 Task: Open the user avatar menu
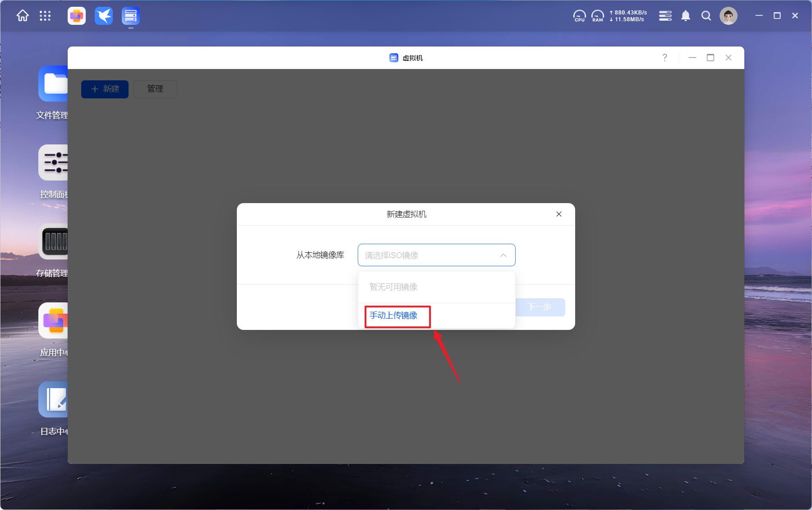[728, 16]
